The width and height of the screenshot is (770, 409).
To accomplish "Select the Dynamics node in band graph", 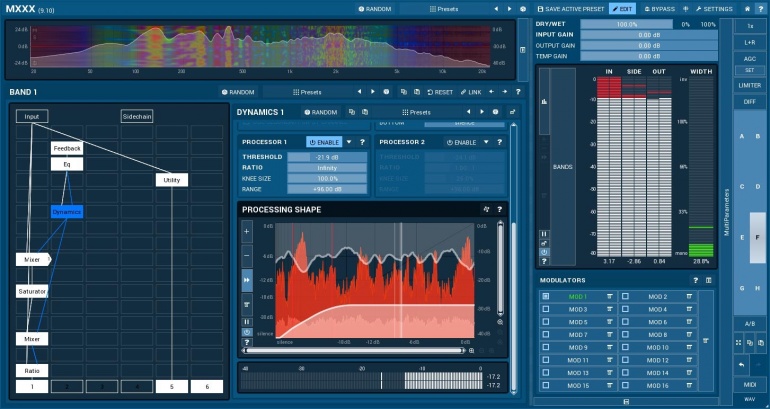I will [x=66, y=212].
